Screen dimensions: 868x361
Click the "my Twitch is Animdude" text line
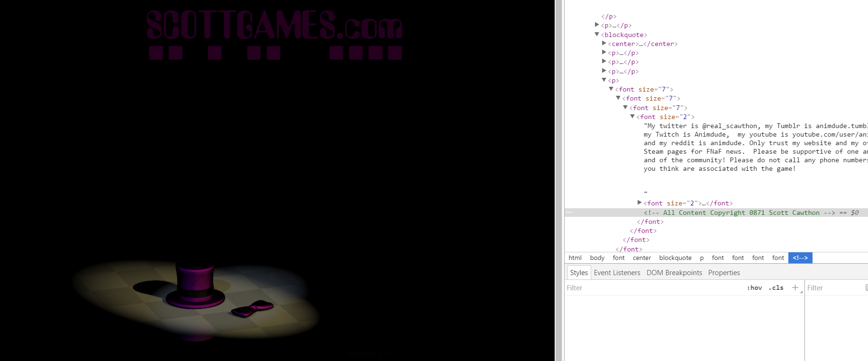point(756,134)
